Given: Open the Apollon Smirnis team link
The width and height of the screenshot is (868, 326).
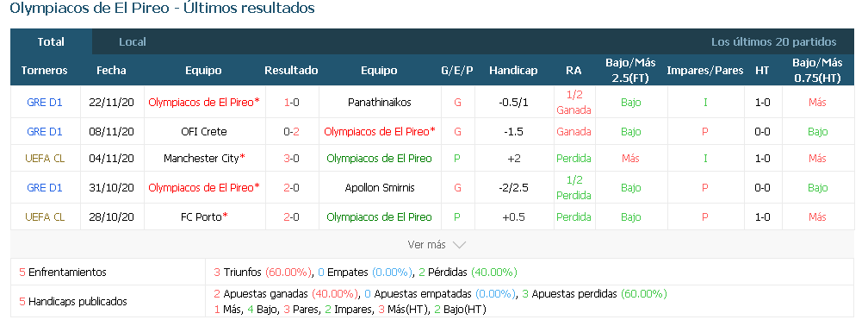Looking at the screenshot, I should (379, 188).
